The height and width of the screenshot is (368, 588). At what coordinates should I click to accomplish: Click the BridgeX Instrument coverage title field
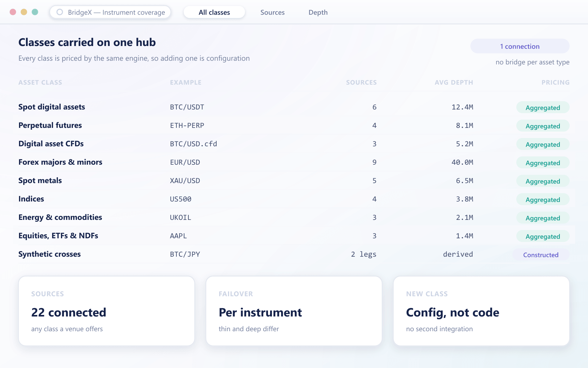(x=110, y=12)
